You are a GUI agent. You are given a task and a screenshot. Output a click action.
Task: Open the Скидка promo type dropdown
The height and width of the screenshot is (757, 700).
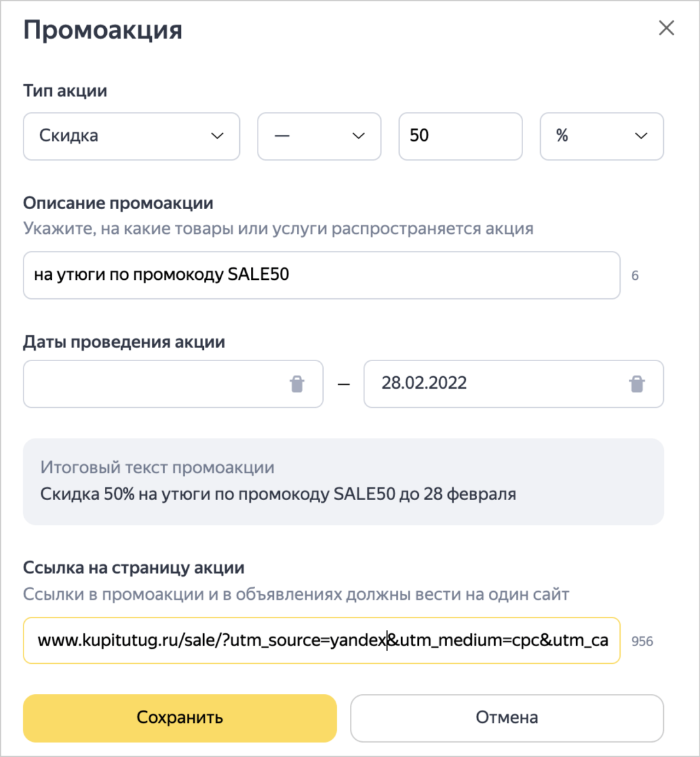[x=131, y=136]
